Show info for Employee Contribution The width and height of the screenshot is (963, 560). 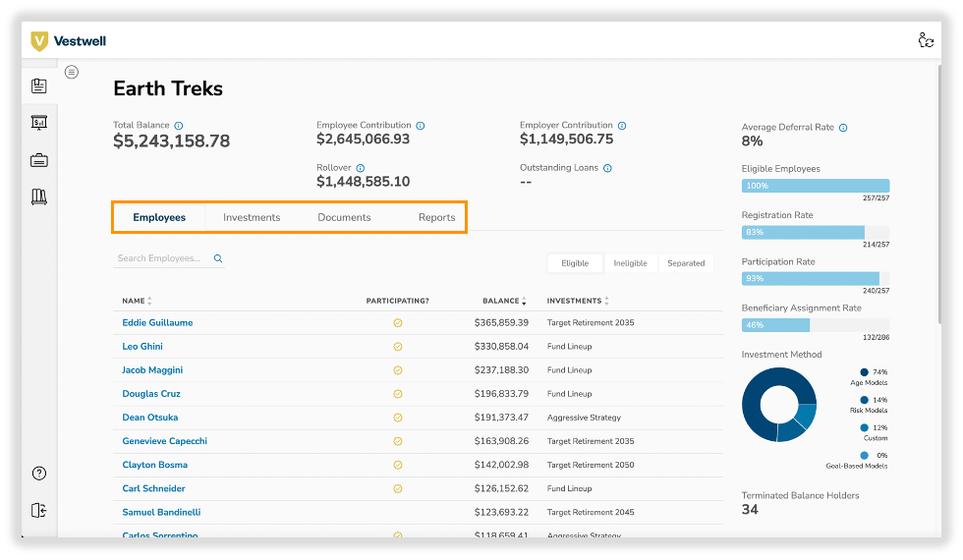click(421, 126)
